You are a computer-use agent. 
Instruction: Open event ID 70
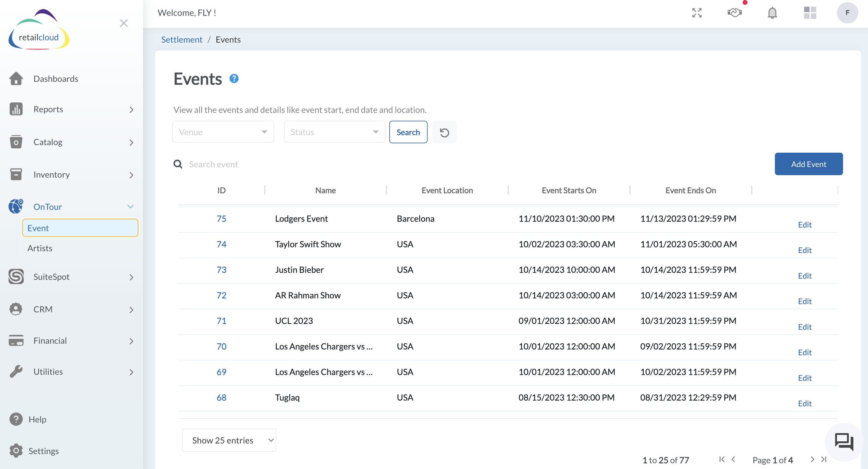(221, 346)
